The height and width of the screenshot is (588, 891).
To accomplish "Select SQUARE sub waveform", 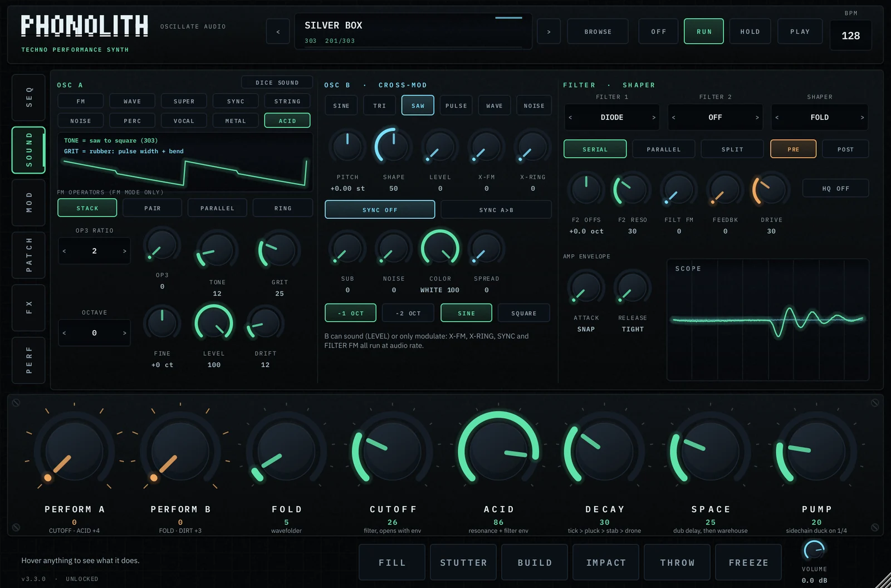I will pyautogui.click(x=524, y=313).
